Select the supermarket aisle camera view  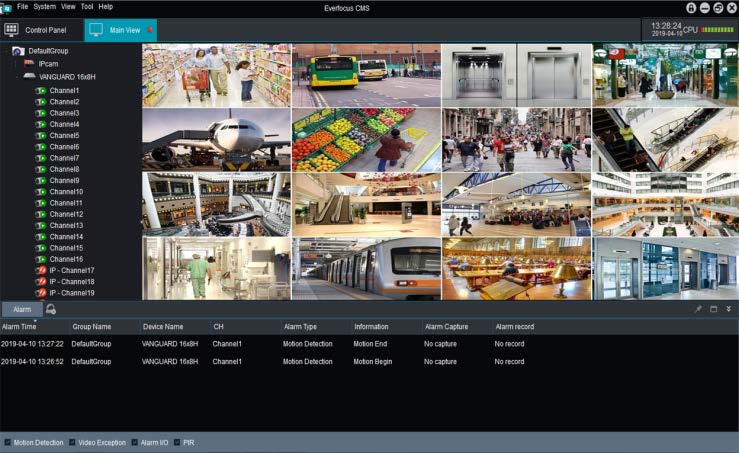pyautogui.click(x=217, y=75)
